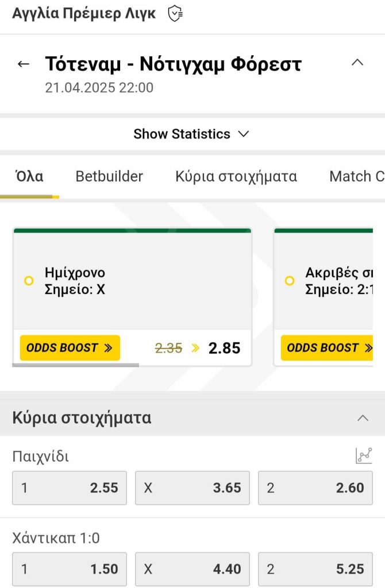Click the yellow circle on Ημίχρονο card

(x=29, y=281)
